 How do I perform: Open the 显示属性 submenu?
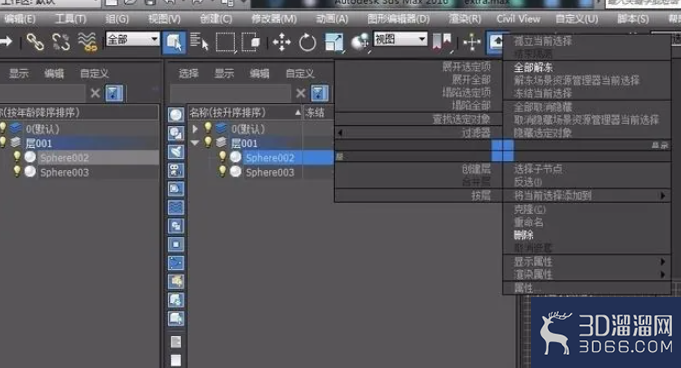tap(587, 262)
